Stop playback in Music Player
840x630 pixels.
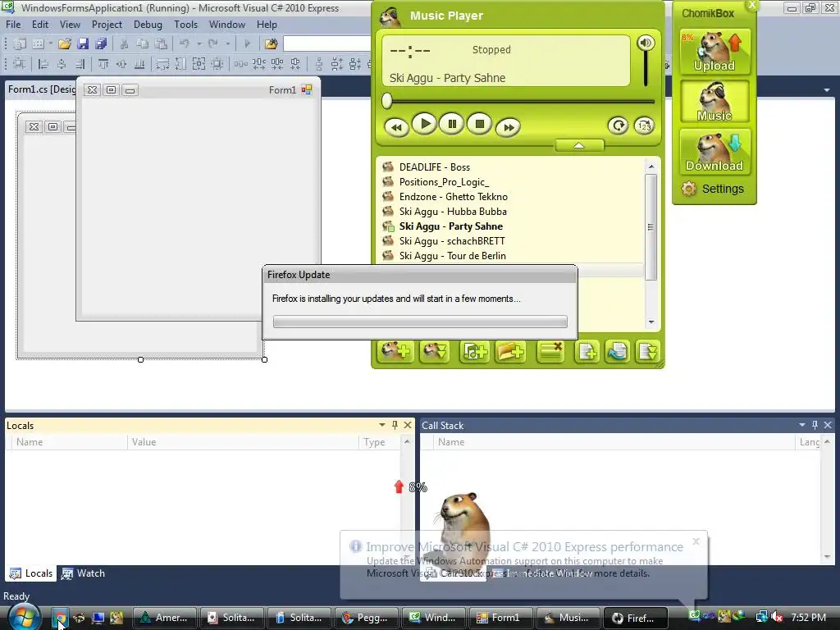click(x=479, y=125)
